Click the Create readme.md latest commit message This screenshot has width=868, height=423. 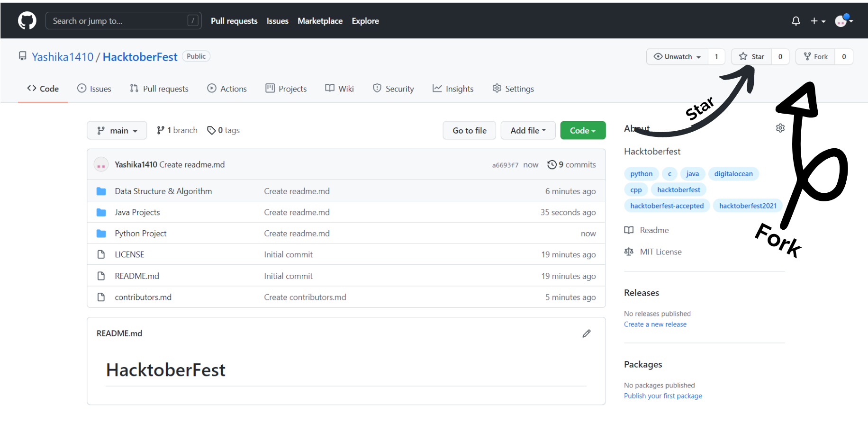[192, 165]
